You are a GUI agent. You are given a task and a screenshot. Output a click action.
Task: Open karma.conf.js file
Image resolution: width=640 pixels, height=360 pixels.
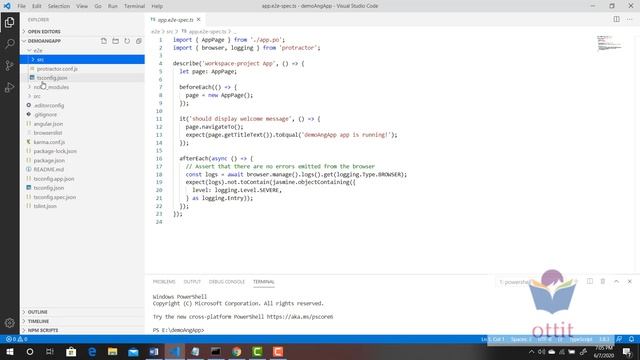coord(82,142)
